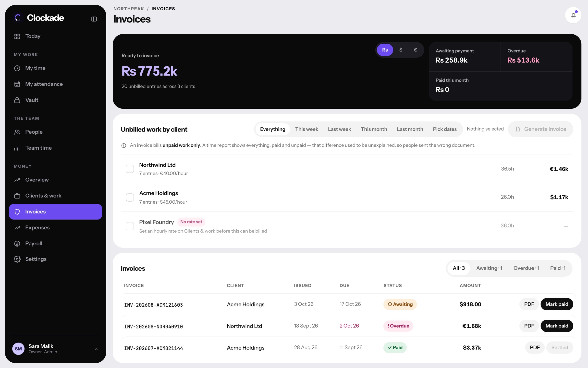
Task: Click the info icon beside invoice note
Action: click(124, 145)
